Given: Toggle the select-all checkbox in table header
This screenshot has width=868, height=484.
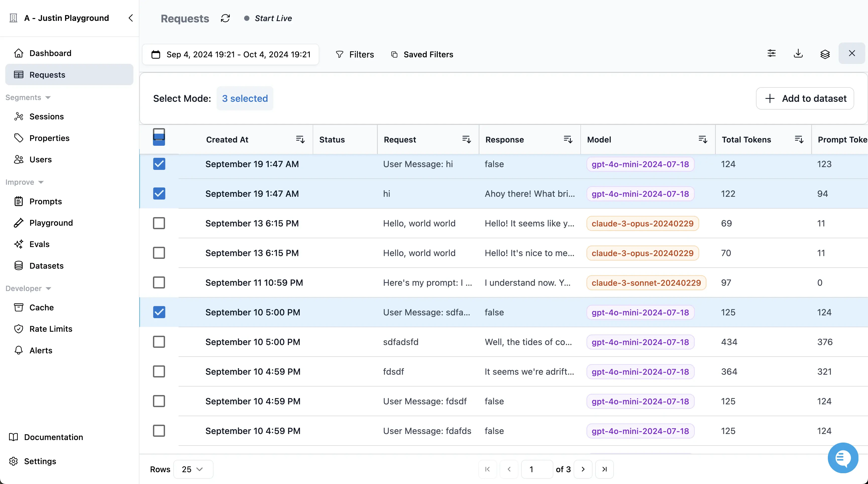Looking at the screenshot, I should tap(159, 137).
